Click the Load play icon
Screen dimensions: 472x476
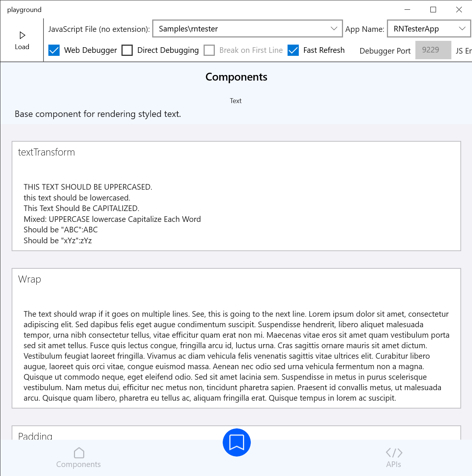click(22, 35)
